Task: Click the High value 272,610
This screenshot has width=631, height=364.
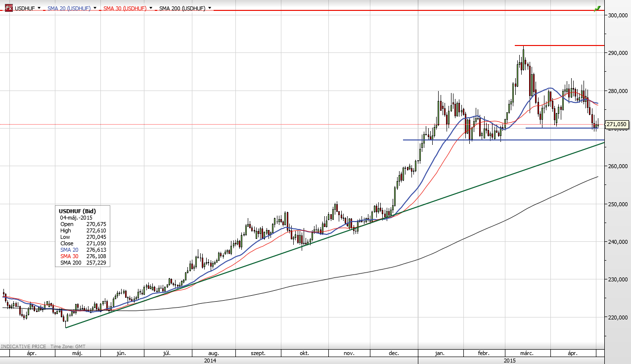Action: (96, 230)
